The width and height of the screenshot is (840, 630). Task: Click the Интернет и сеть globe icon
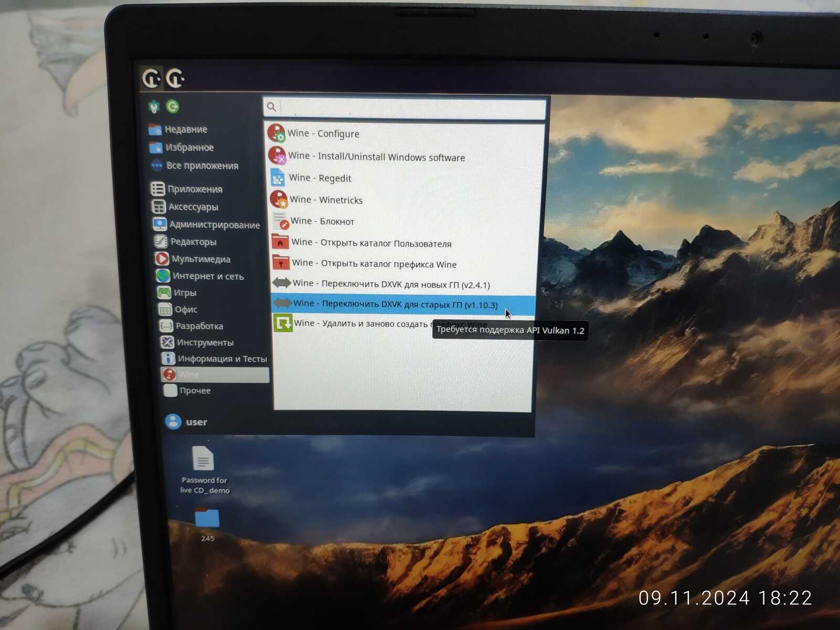[163, 276]
